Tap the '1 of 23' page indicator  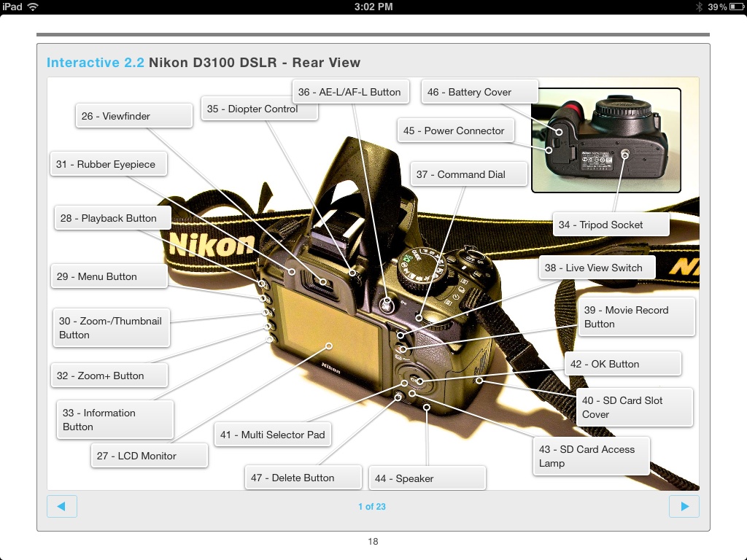coord(372,507)
